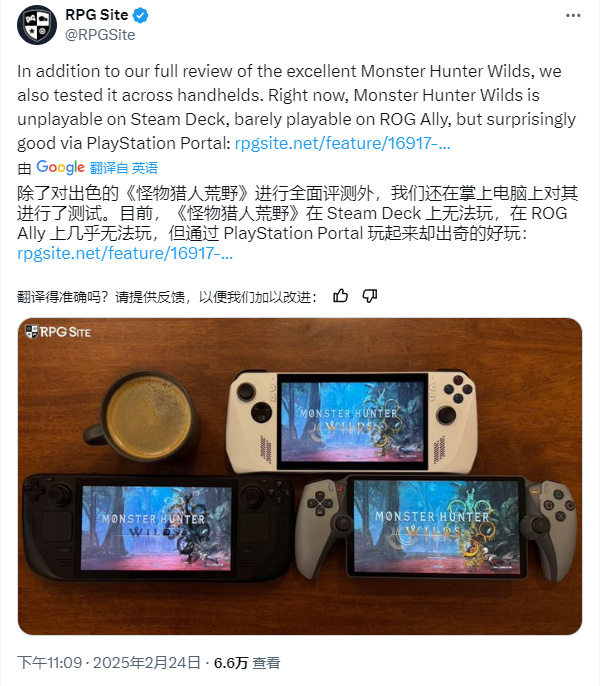Click the RPG Site watermark on photo
Image resolution: width=605 pixels, height=686 pixels.
58,332
